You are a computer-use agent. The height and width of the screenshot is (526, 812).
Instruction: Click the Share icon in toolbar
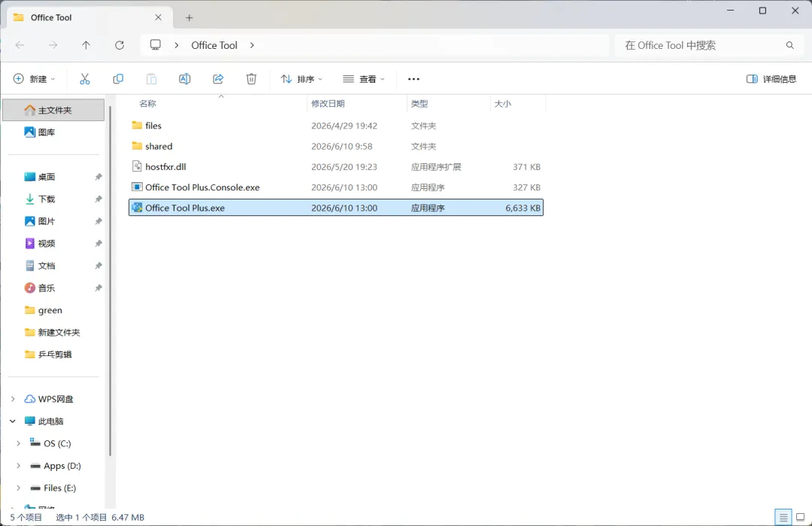click(x=218, y=79)
